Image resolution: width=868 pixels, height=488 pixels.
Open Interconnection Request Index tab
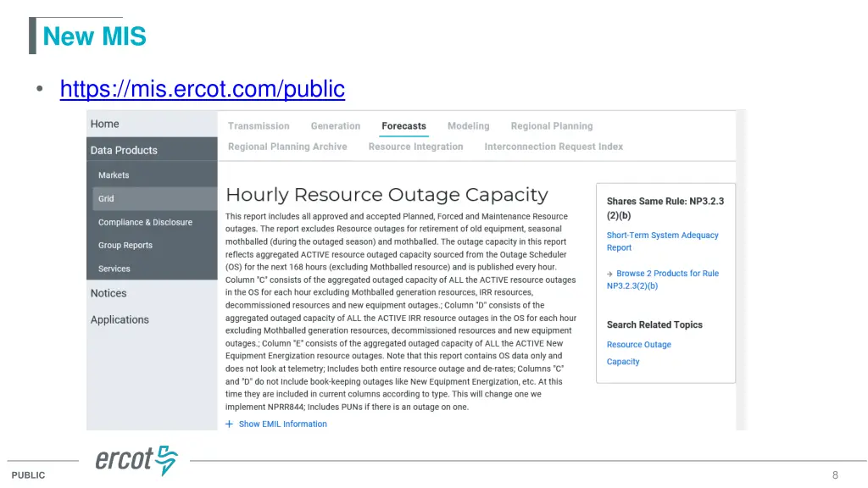tap(554, 147)
